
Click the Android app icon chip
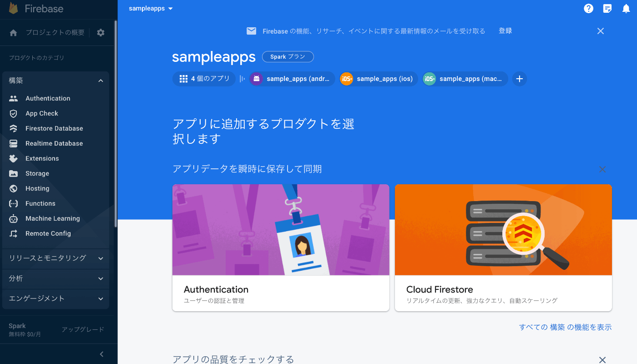[x=257, y=79]
